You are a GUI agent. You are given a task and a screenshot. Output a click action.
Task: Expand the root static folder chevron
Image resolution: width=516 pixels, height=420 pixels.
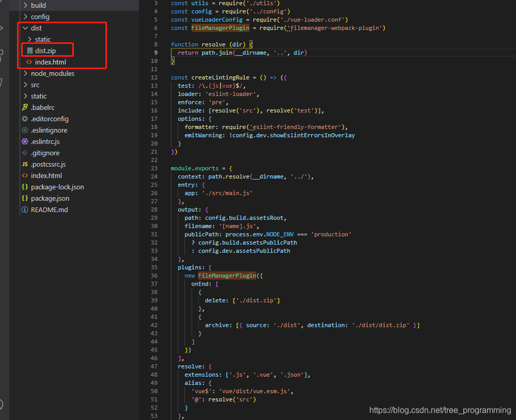click(x=25, y=96)
